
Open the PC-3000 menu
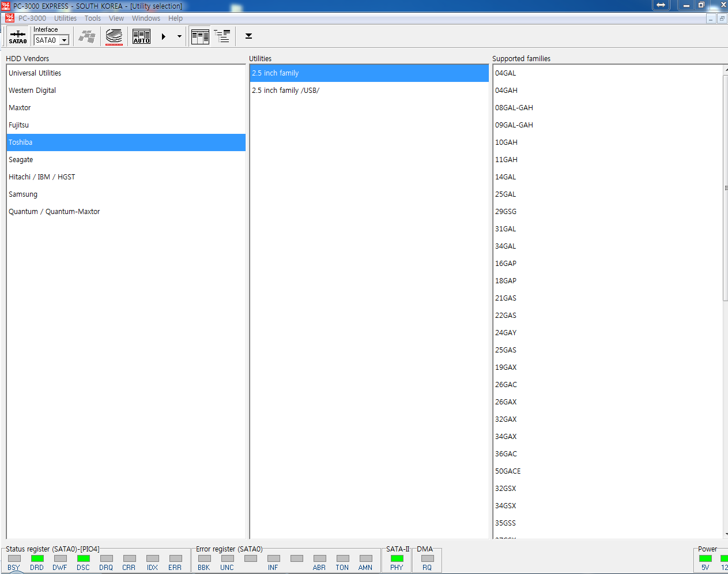32,18
